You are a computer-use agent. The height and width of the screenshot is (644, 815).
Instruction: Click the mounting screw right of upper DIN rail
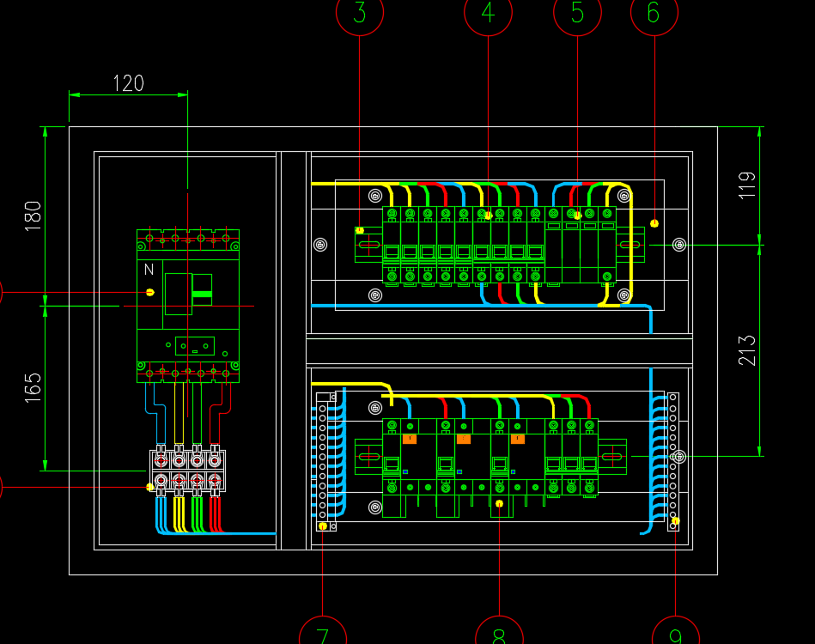click(679, 245)
